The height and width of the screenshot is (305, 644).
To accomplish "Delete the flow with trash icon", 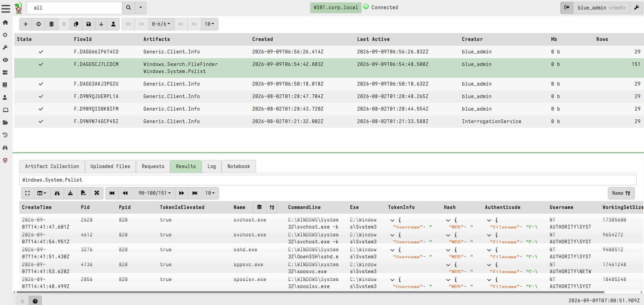I will pyautogui.click(x=51, y=24).
